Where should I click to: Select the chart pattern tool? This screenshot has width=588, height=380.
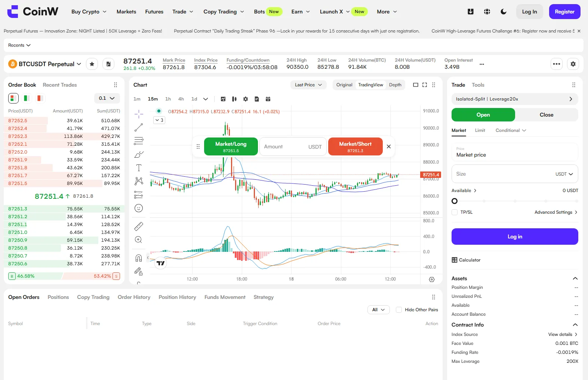point(139,181)
